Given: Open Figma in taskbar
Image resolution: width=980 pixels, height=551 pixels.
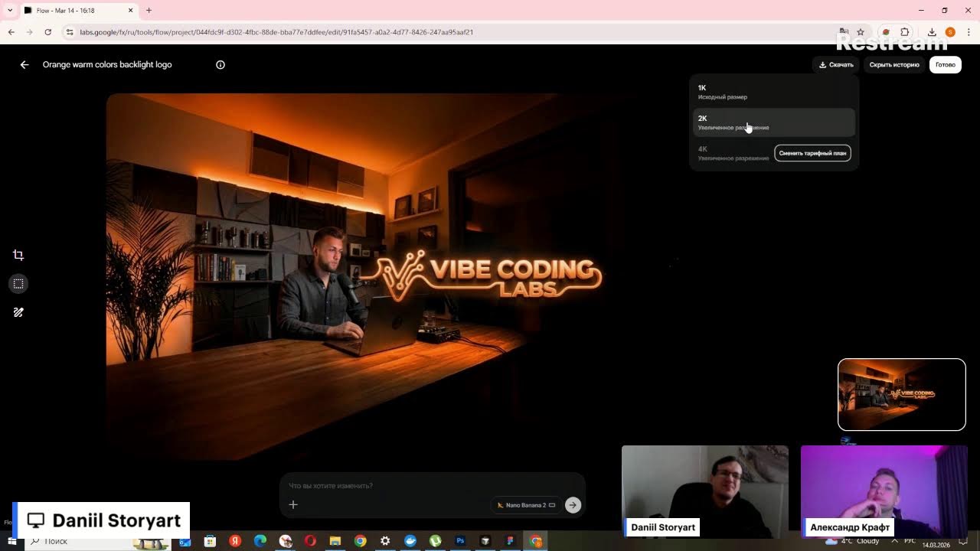Looking at the screenshot, I should point(511,541).
